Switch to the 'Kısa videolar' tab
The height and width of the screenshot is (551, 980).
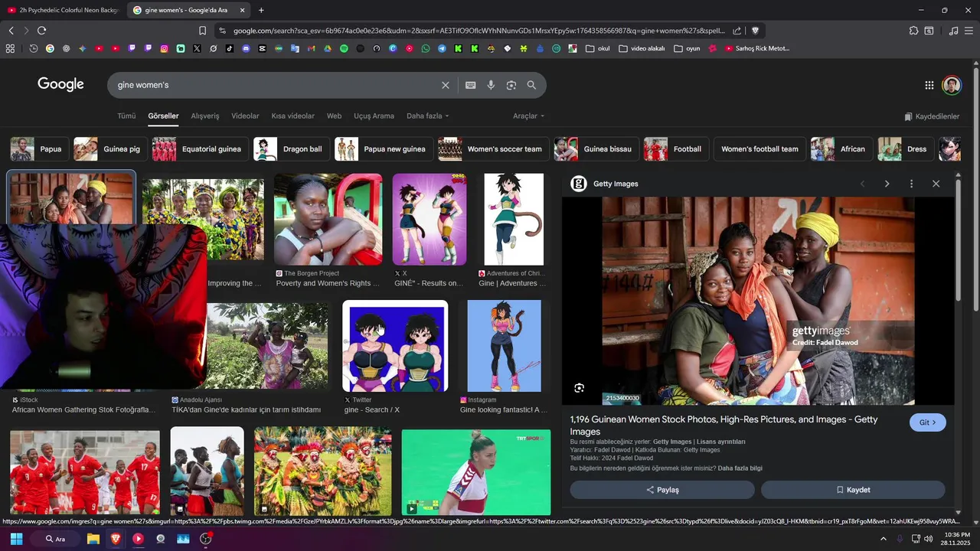tap(292, 116)
